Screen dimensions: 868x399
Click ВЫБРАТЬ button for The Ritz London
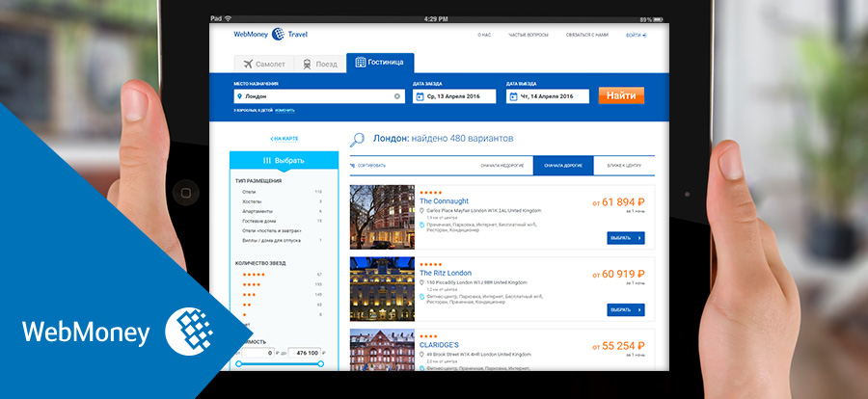click(x=626, y=310)
